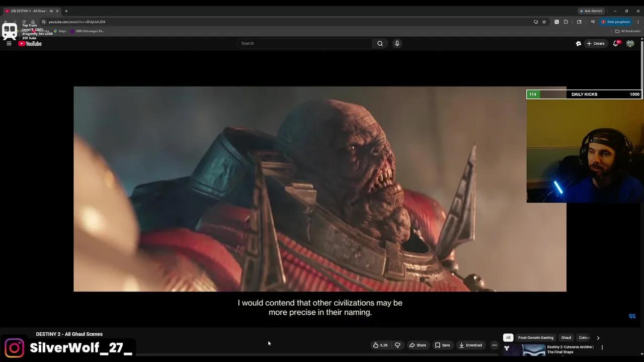Mute the tab via speaker icon
The width and height of the screenshot is (644, 362).
tap(51, 11)
